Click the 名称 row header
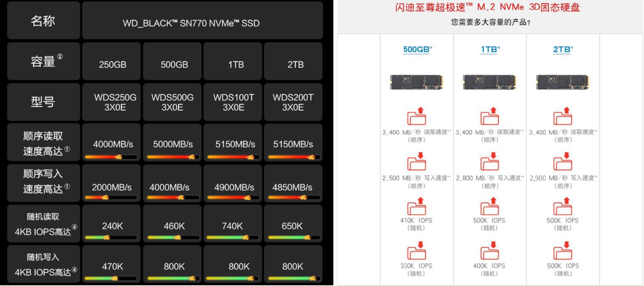Viewport: 644px width, 286px height. [44, 21]
